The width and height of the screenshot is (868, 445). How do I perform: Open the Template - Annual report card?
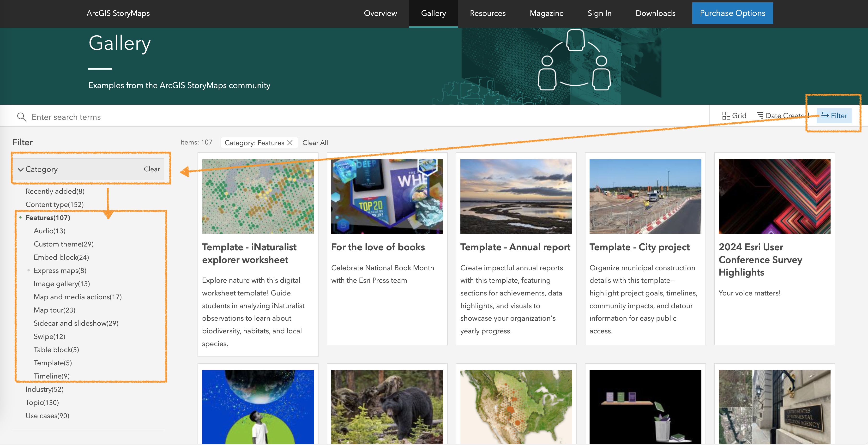click(x=515, y=247)
